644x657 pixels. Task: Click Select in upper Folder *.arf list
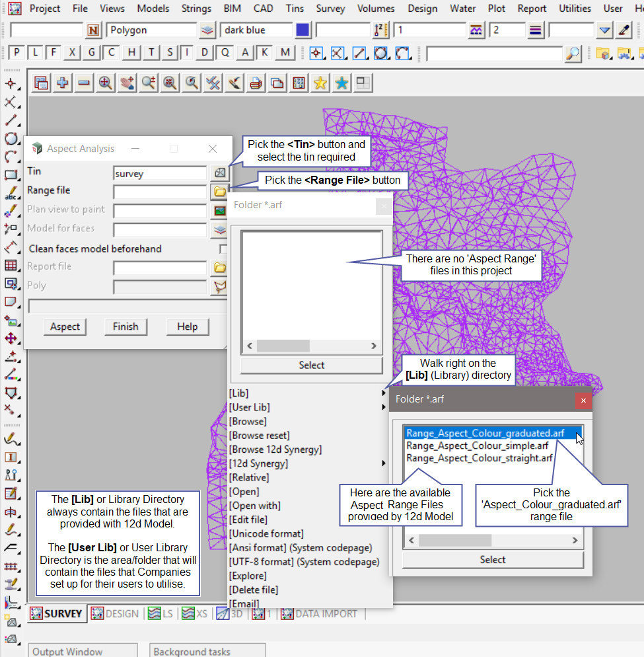(312, 365)
